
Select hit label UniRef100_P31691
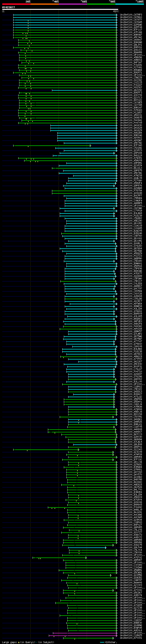(131, 65)
